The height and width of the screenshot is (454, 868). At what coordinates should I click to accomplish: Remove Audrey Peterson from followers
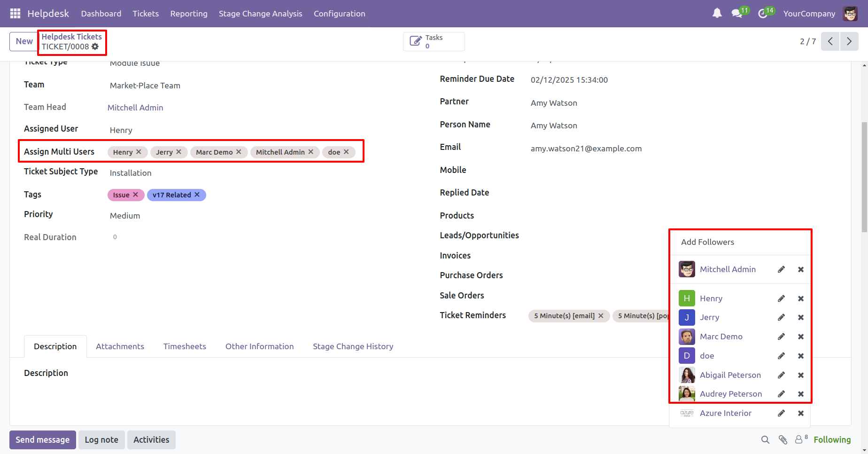[801, 394]
